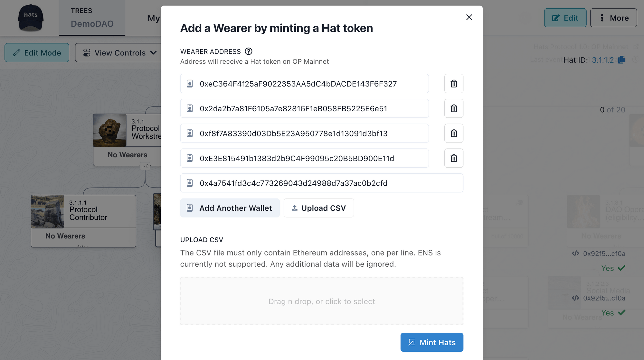644x360 pixels.
Task: Collapse the Protocol Workstream node children
Action: (145, 166)
